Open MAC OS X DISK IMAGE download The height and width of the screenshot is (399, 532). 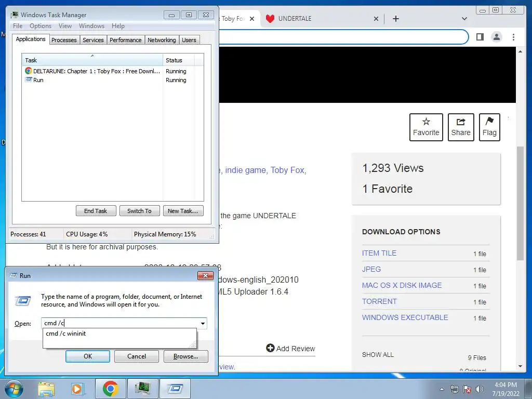coord(402,285)
